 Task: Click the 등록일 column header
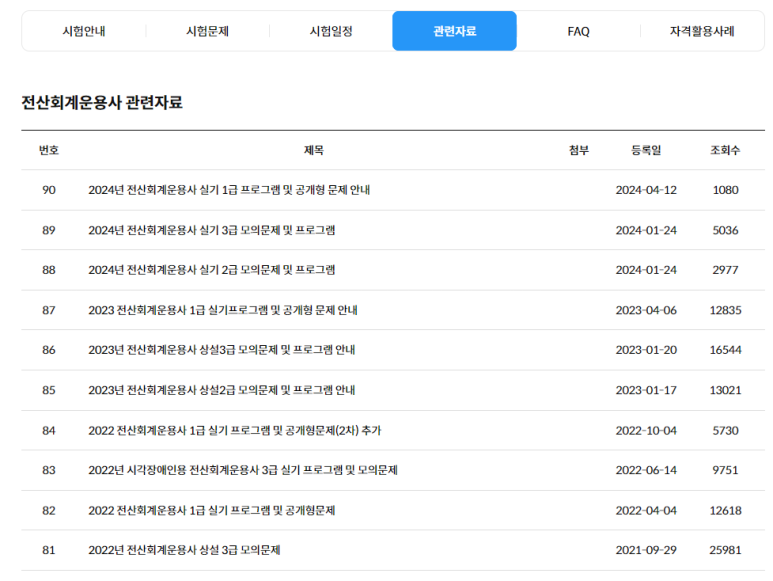point(646,150)
